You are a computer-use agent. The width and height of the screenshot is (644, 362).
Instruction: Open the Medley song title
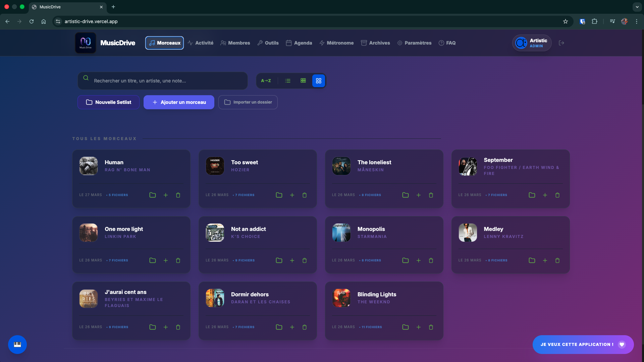493,229
